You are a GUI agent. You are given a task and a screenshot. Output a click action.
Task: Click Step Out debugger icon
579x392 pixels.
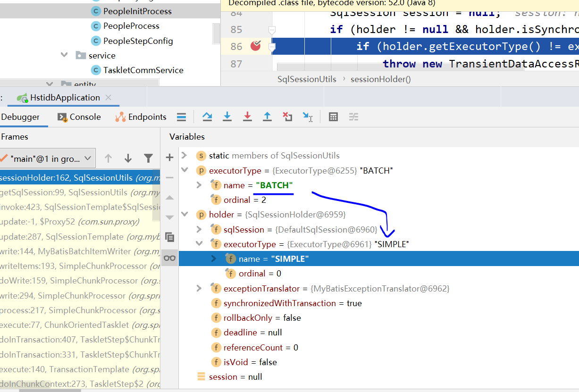(267, 117)
